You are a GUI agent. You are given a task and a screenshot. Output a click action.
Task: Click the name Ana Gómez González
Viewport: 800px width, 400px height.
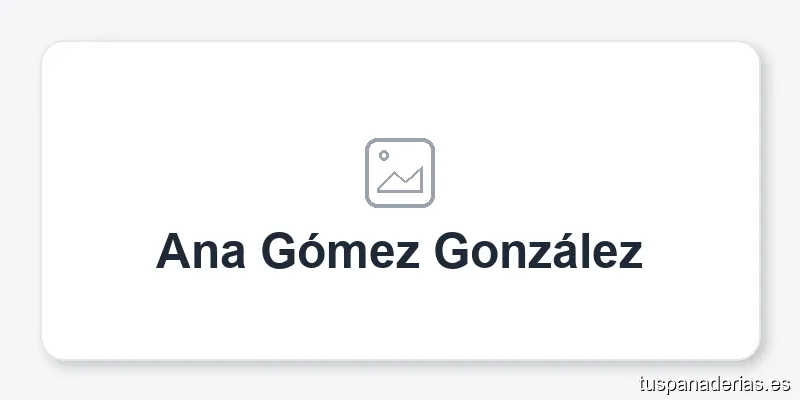[x=400, y=253]
